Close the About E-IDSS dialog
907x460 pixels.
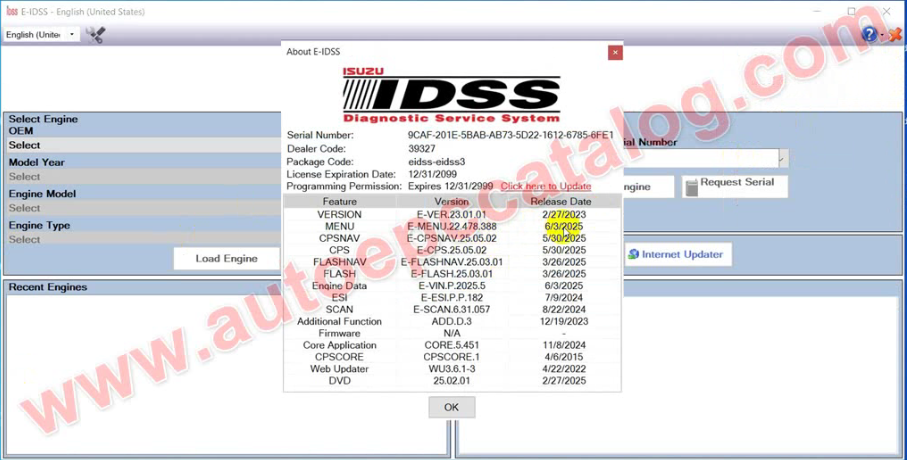pos(615,53)
